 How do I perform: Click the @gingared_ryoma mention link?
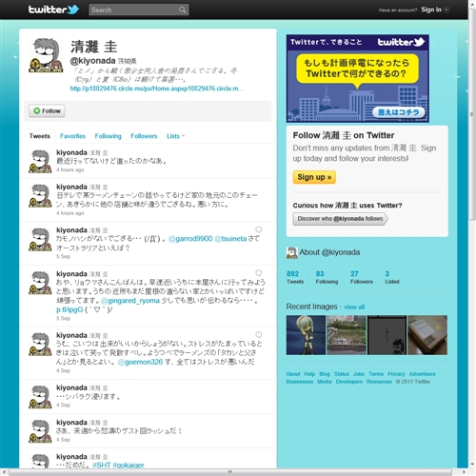pos(130,301)
